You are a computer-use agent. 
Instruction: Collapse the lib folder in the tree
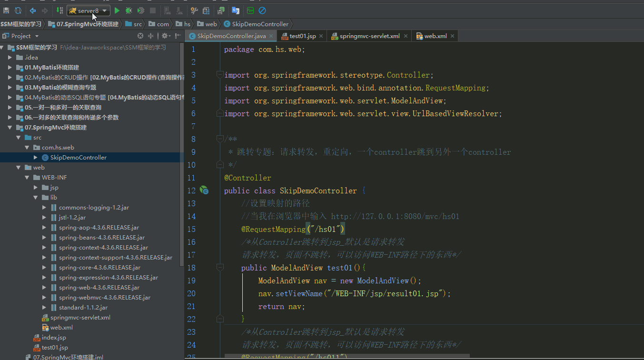(36, 198)
